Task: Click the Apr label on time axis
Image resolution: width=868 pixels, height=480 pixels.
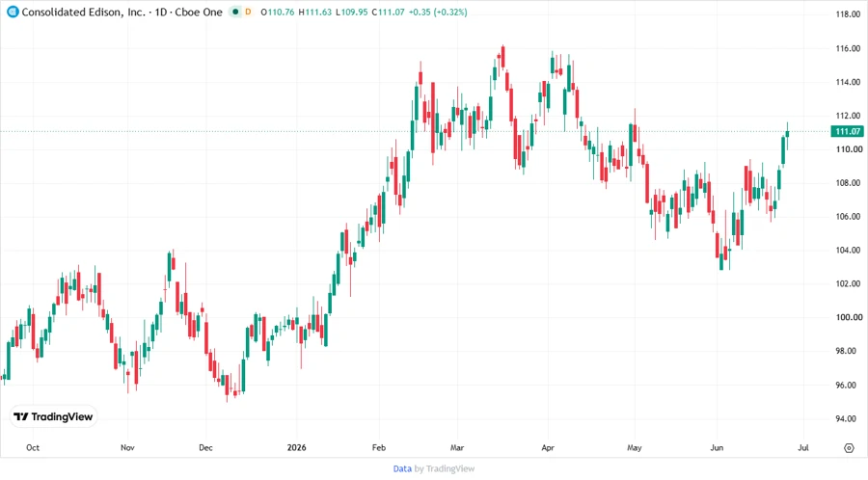Action: point(548,448)
